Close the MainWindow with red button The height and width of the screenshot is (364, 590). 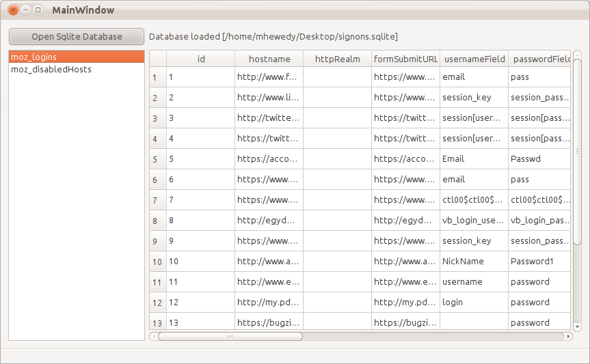point(13,10)
